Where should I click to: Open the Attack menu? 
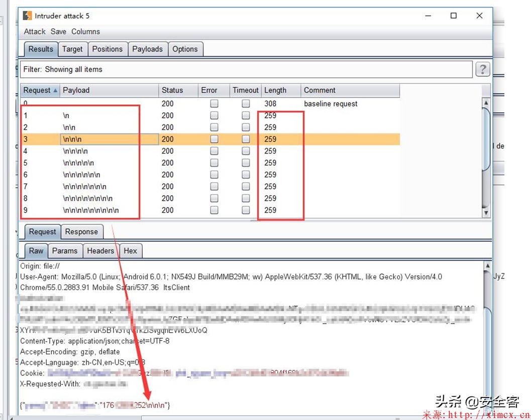[x=35, y=32]
